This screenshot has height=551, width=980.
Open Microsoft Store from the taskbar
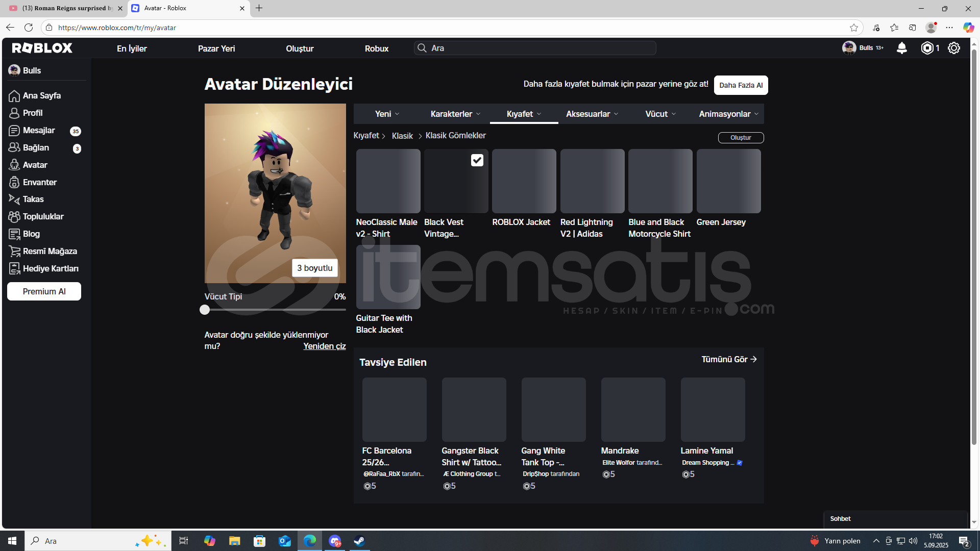(x=259, y=541)
